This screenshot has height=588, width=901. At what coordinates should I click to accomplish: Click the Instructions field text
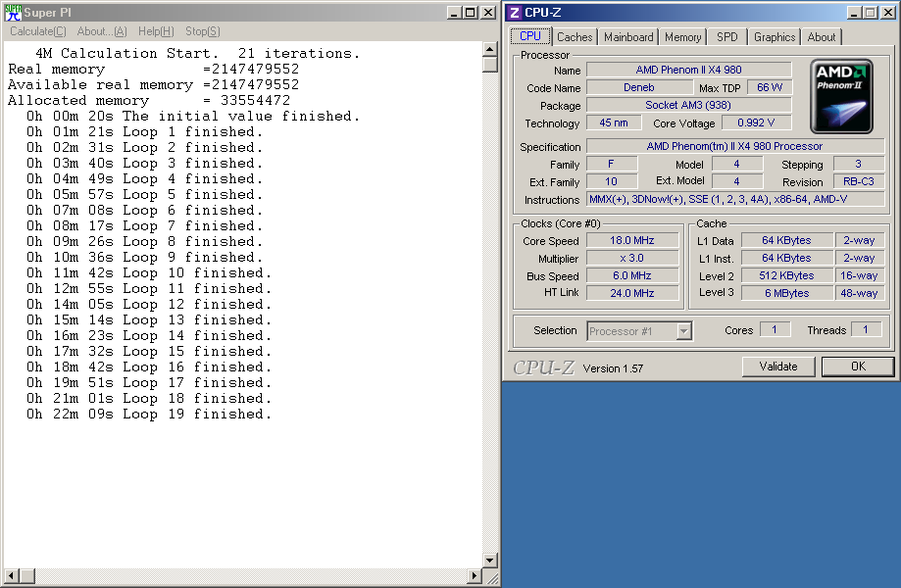click(x=735, y=199)
